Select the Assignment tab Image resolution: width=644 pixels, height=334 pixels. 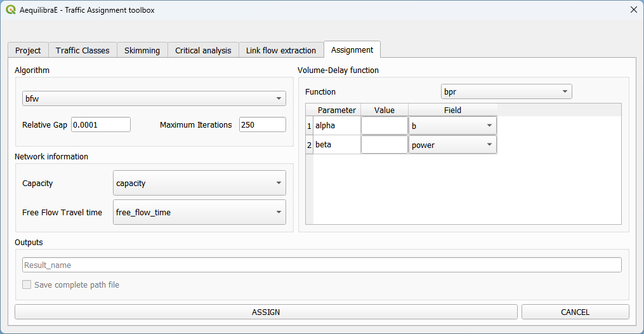tap(352, 50)
